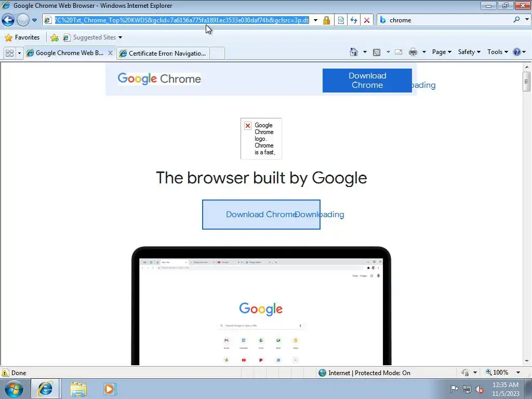
Task: Expand the Print options dropdown
Action: pyautogui.click(x=424, y=52)
